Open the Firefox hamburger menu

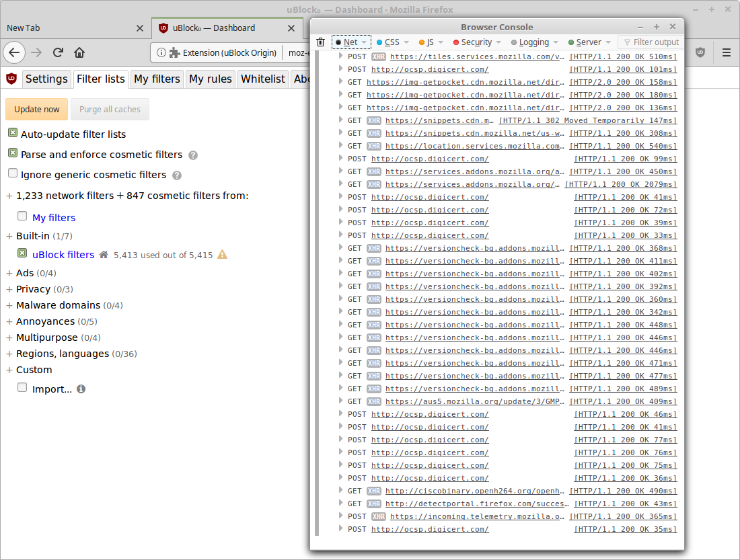727,52
